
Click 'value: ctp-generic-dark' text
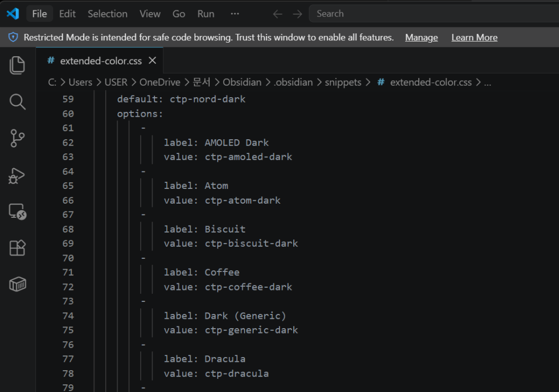point(231,330)
